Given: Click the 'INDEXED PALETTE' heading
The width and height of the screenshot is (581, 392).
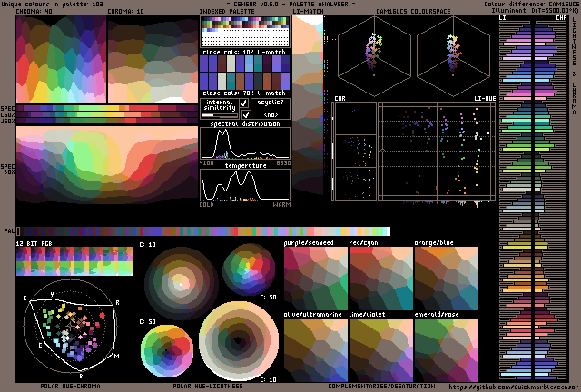Looking at the screenshot, I should point(227,12).
